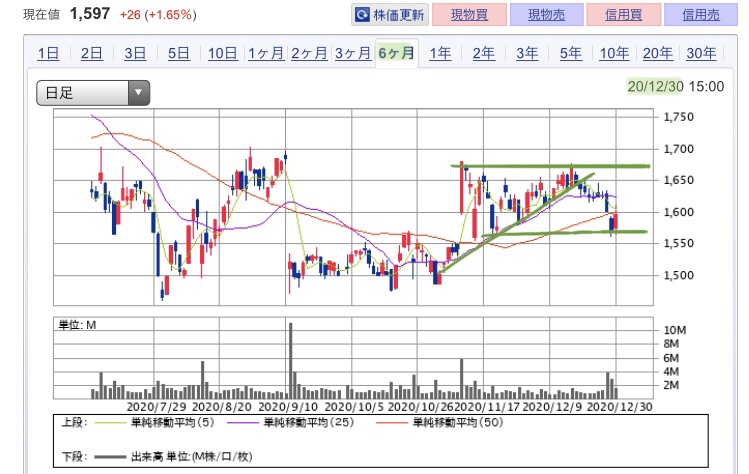Click the change value +26 (+1.65%)
This screenshot has width=749, height=474.
tap(158, 15)
